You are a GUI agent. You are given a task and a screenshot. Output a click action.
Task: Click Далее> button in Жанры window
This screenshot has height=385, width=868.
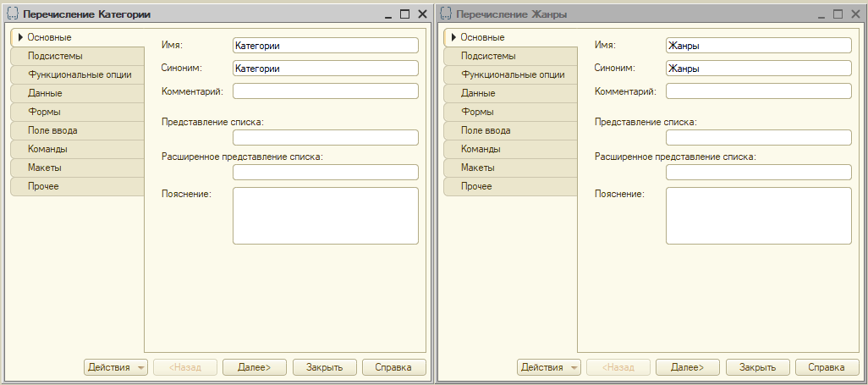click(688, 367)
